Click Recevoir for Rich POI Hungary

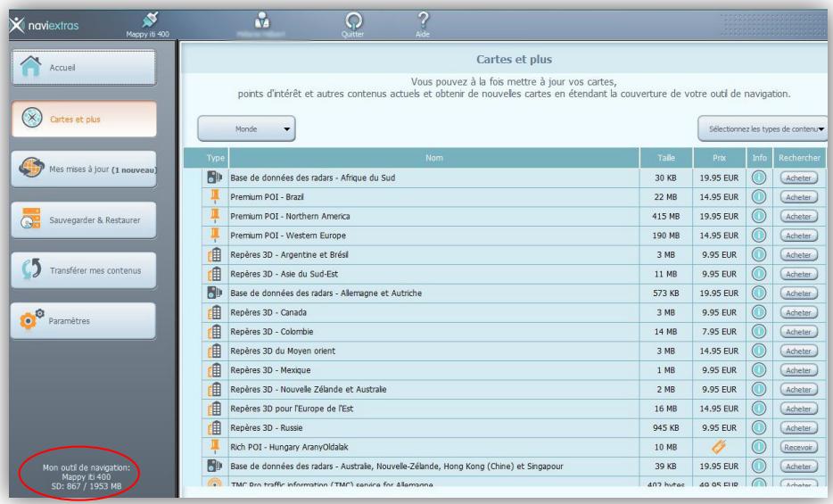point(798,447)
